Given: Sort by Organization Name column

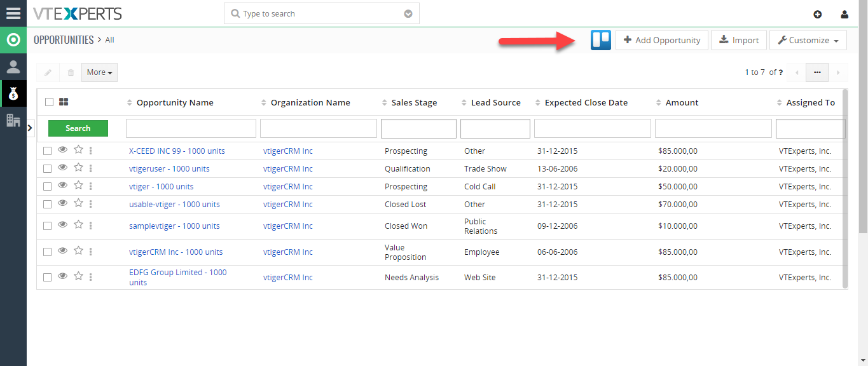Looking at the screenshot, I should (x=306, y=102).
